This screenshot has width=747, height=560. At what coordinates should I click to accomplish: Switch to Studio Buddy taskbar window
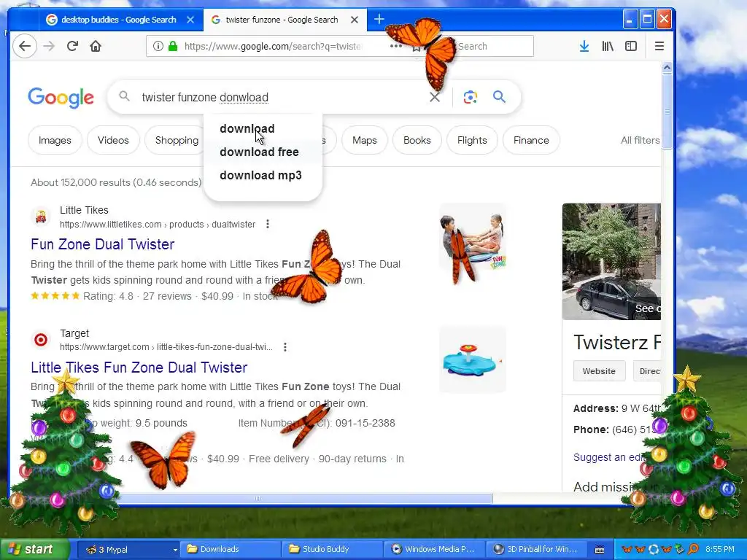333,550
